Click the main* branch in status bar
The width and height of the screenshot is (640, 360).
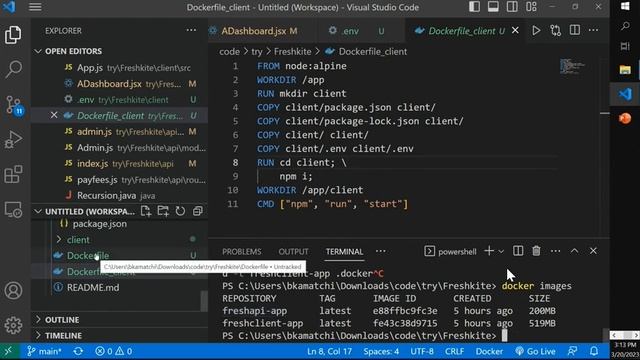pyautogui.click(x=44, y=351)
